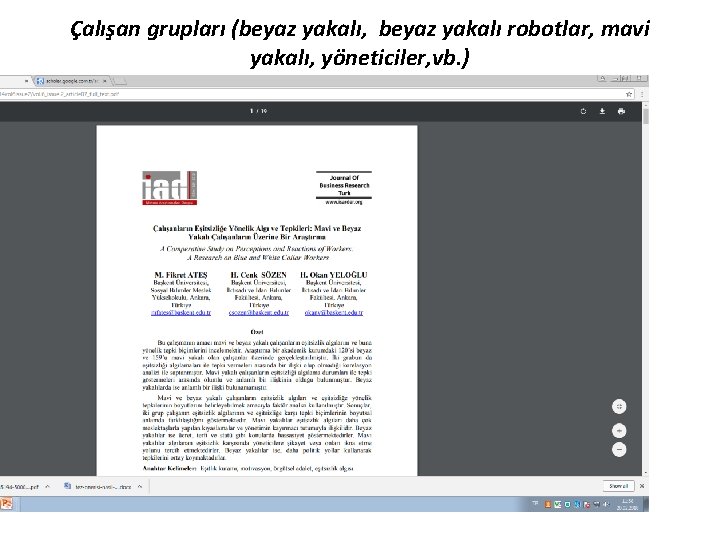Open H. Cenk Sözen's email link
720x540 pixels.
259,313
